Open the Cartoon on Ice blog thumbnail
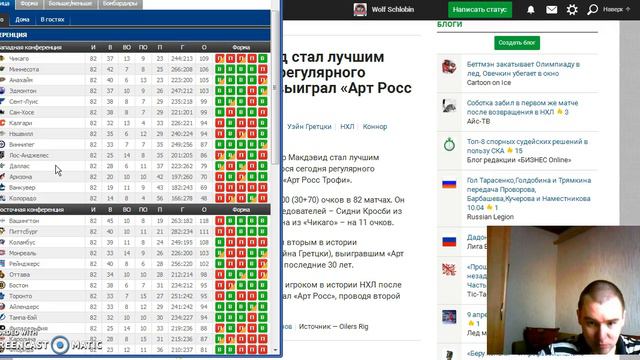The width and height of the screenshot is (640, 360). click(x=449, y=67)
